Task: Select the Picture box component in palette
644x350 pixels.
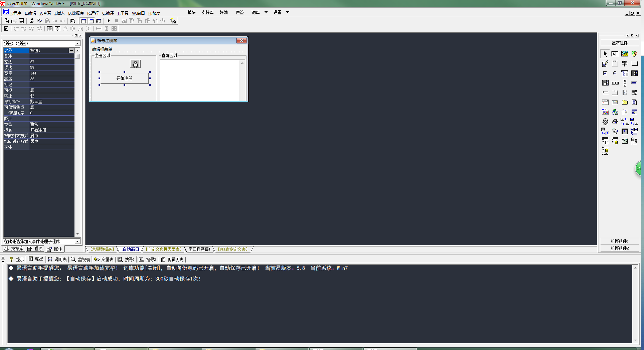Action: tap(625, 54)
